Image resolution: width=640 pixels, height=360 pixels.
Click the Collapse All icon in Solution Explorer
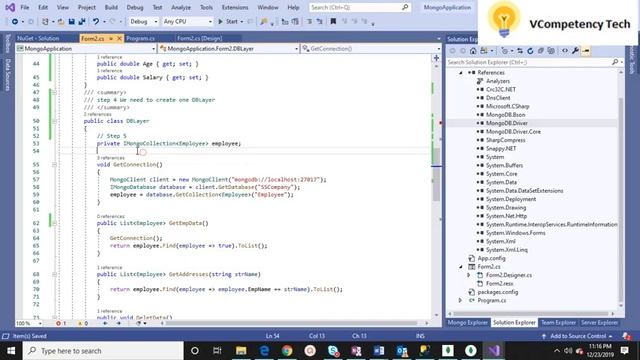540,51
